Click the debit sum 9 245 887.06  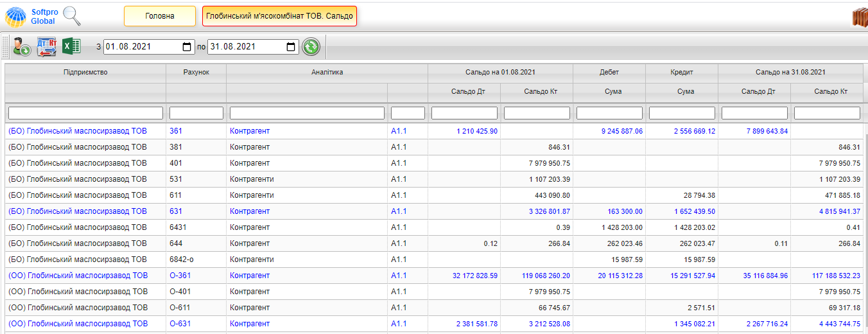tap(622, 131)
